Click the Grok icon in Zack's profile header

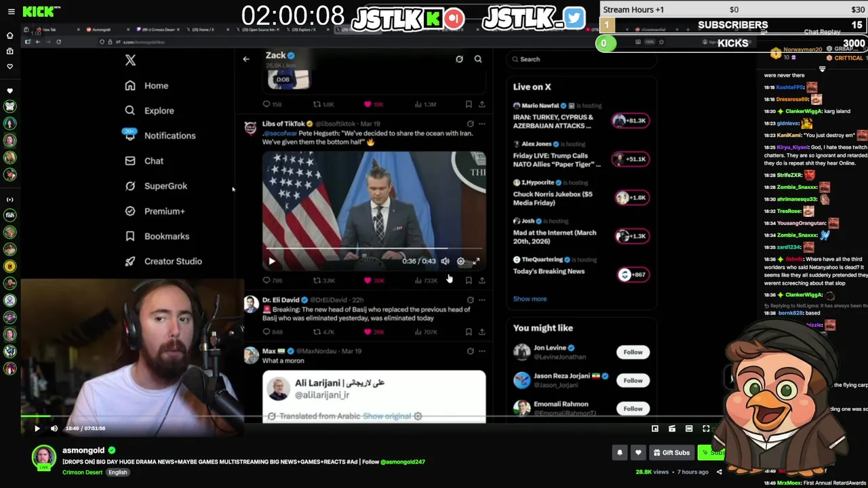pyautogui.click(x=459, y=59)
